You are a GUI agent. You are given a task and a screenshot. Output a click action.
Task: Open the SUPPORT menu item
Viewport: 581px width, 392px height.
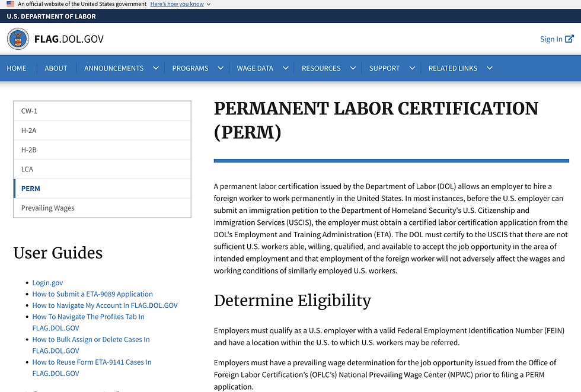pos(384,68)
